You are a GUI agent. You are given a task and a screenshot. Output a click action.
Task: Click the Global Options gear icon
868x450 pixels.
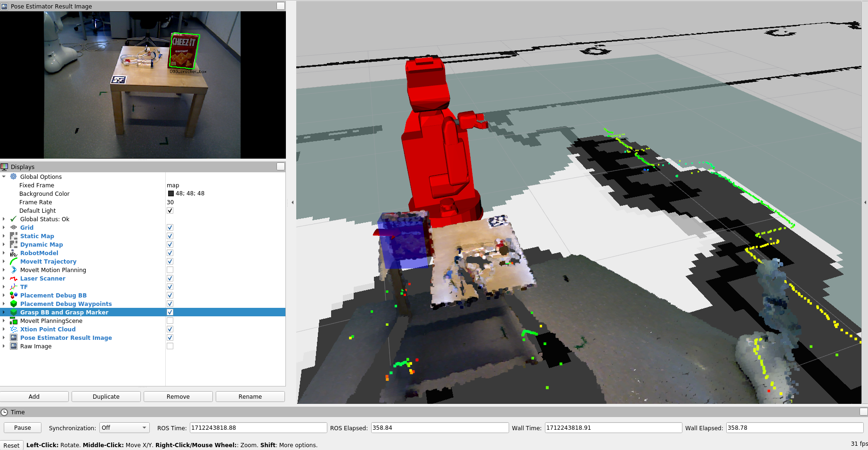[14, 177]
